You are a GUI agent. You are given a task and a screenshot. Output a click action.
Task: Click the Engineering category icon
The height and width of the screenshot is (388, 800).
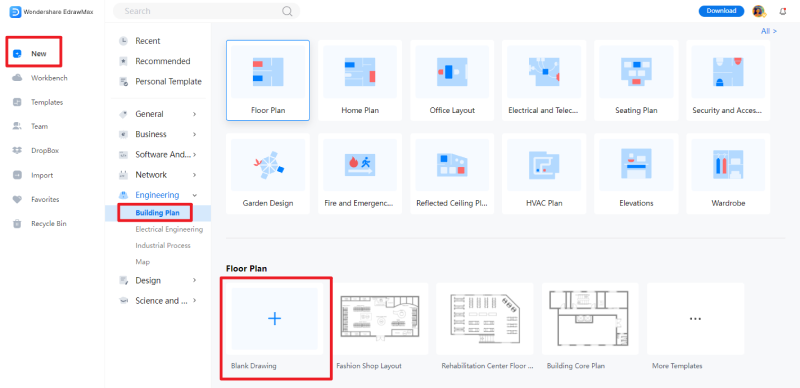pyautogui.click(x=123, y=195)
